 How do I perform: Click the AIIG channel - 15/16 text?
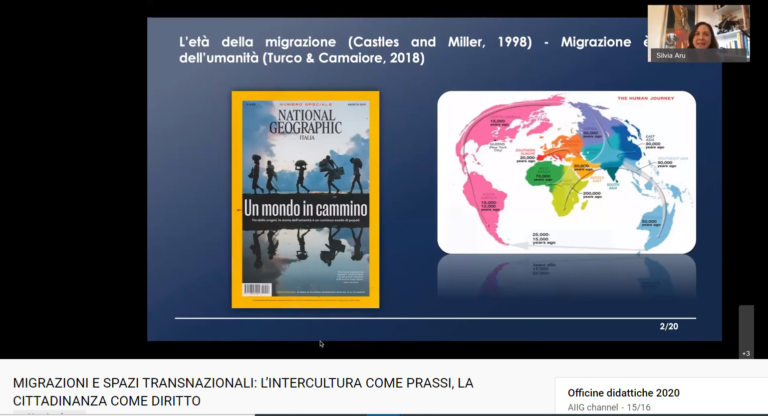click(x=609, y=407)
